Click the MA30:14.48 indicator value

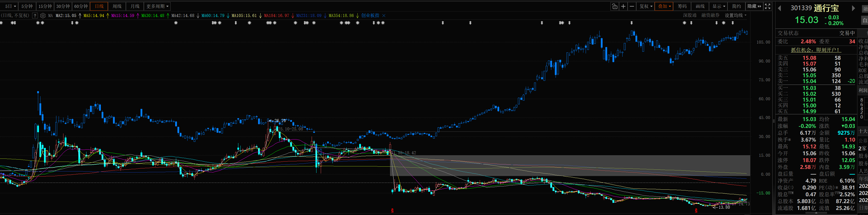153,15
